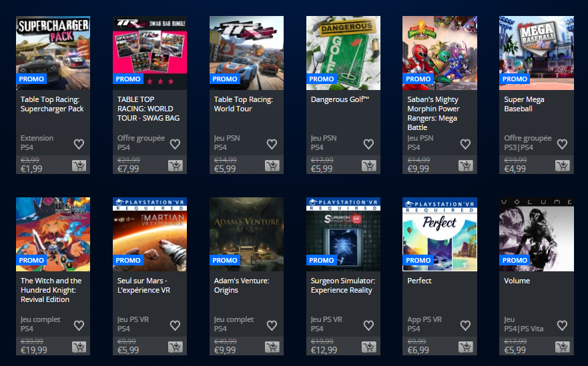
Task: Select the Perfect cover artwork
Action: (x=440, y=234)
